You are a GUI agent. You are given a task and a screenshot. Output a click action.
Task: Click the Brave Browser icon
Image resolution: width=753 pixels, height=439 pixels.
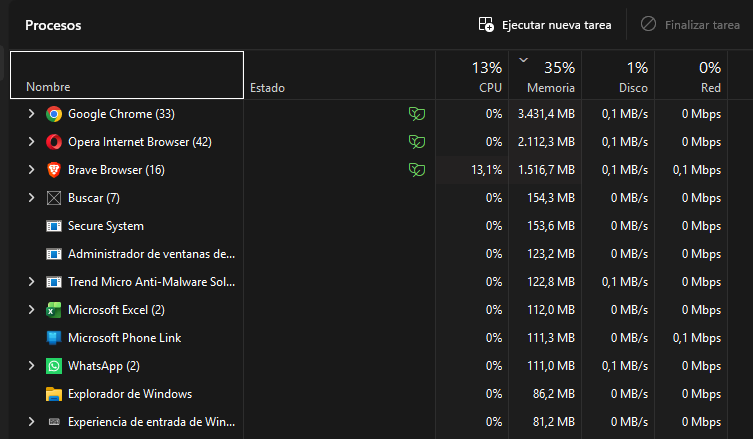tap(54, 170)
